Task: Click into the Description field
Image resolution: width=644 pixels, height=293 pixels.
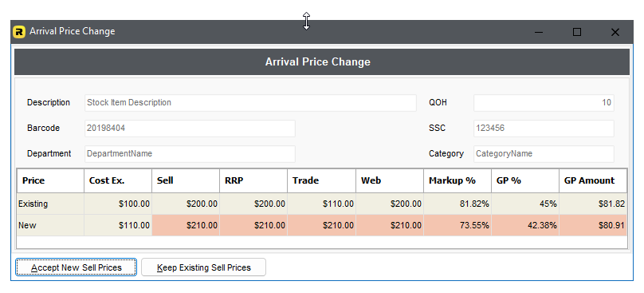Action: pos(250,102)
